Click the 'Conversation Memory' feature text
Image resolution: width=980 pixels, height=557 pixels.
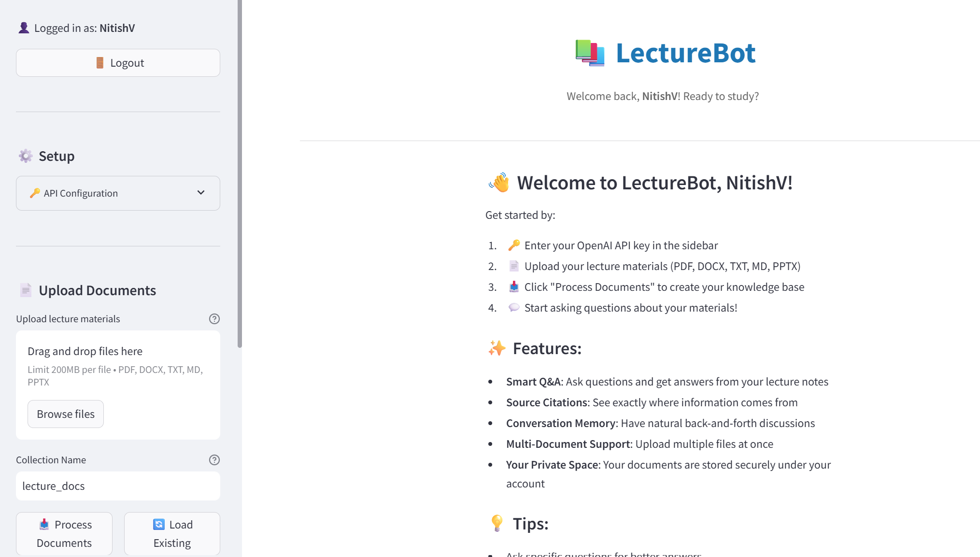pyautogui.click(x=561, y=423)
